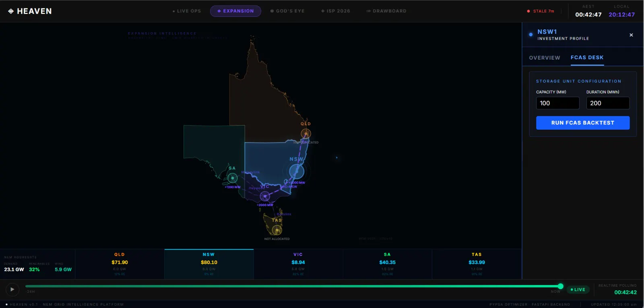The width and height of the screenshot is (644, 308).
Task: Click the Duration (MWh) input field
Action: point(608,103)
